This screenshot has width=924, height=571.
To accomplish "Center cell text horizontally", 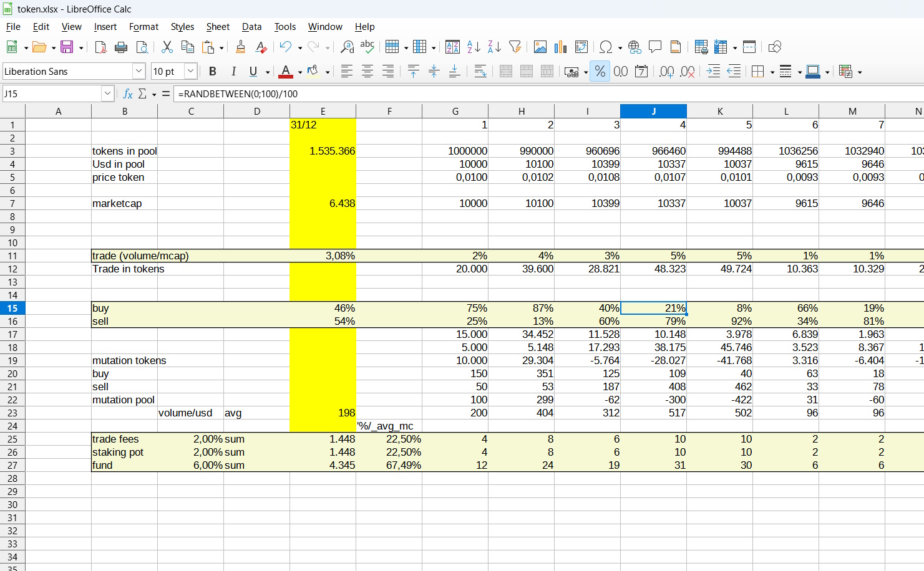I will (367, 72).
